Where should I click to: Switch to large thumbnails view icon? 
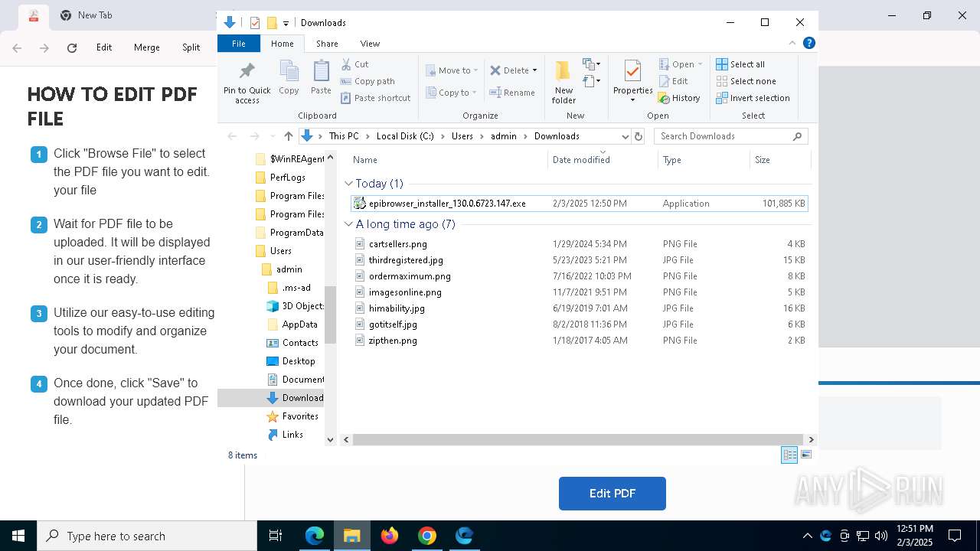[x=805, y=455]
